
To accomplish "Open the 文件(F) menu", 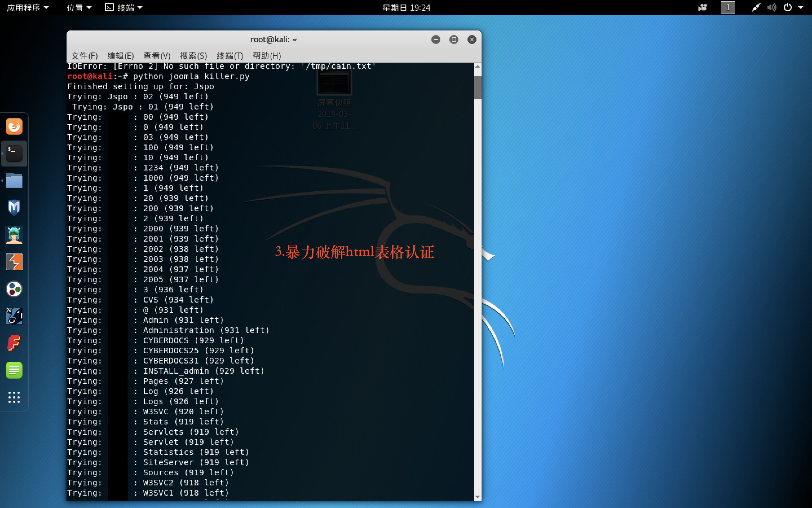I will point(84,55).
